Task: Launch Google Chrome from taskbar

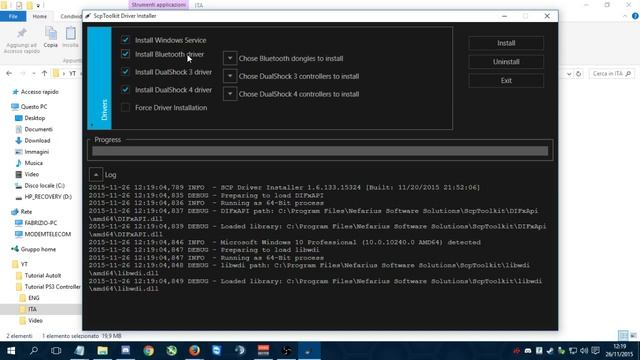Action: click(x=149, y=351)
